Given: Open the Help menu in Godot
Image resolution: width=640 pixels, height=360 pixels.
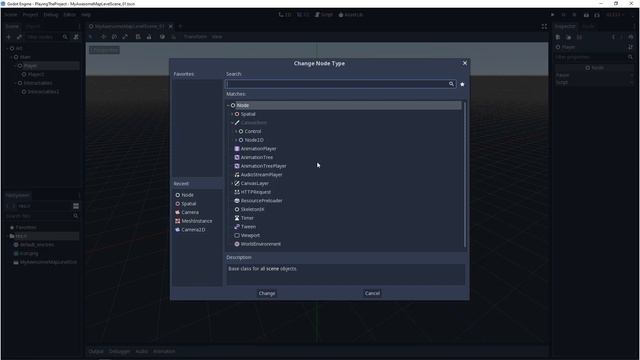Looking at the screenshot, I should (x=86, y=15).
